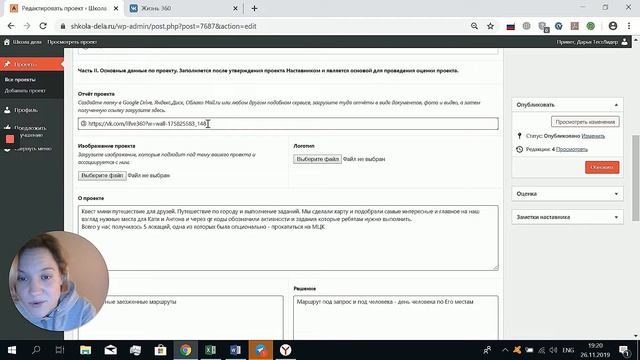Open Excel from the taskbar

[x=210, y=350]
